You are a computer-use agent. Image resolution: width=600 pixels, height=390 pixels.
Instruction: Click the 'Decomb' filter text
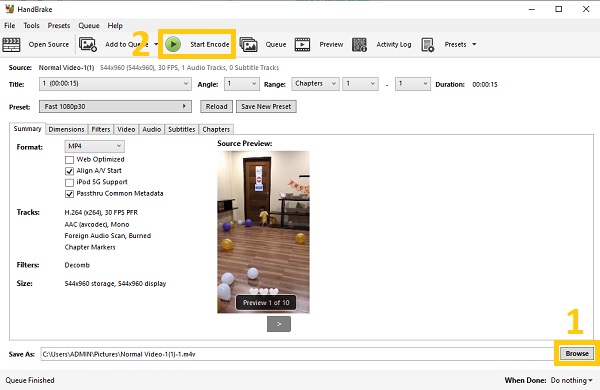coord(77,265)
